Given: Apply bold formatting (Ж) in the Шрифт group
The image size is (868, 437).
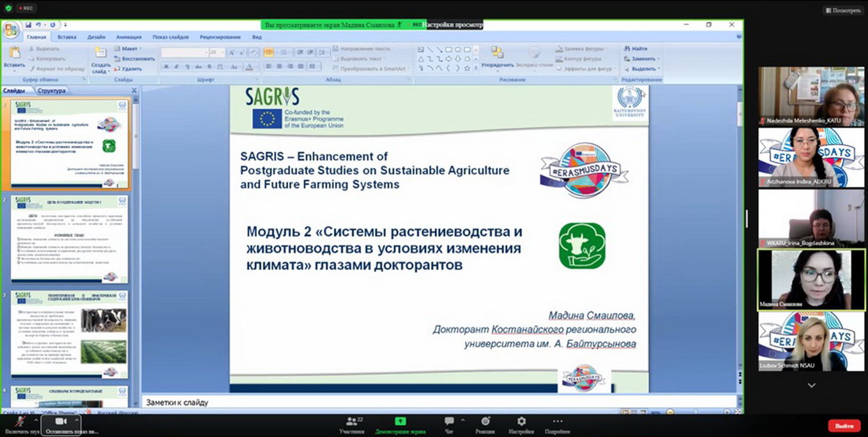Looking at the screenshot, I should 167,67.
